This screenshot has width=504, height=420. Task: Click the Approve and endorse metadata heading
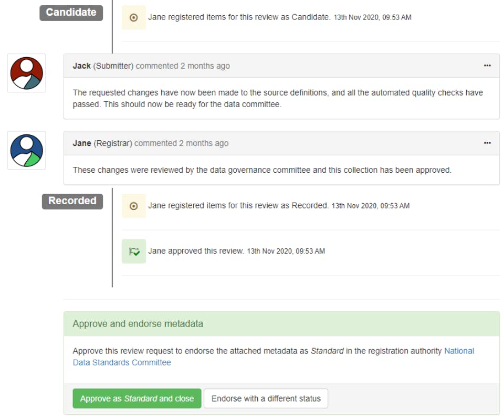[138, 324]
